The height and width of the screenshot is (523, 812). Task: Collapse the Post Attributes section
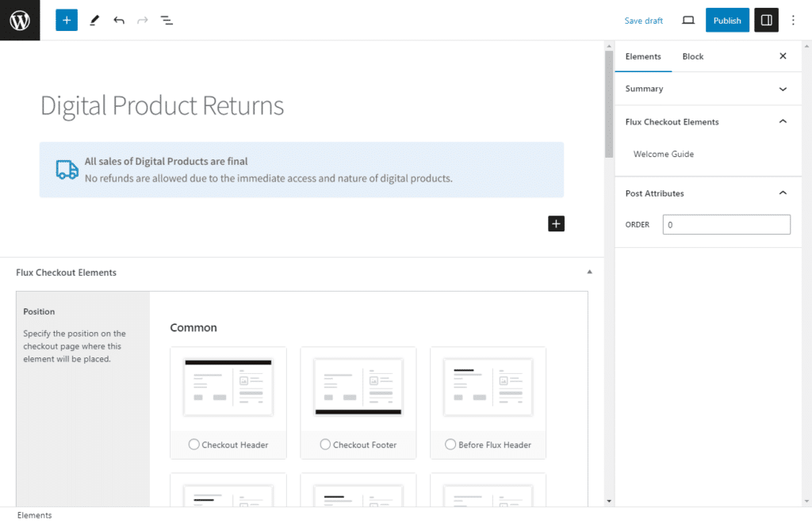(783, 193)
